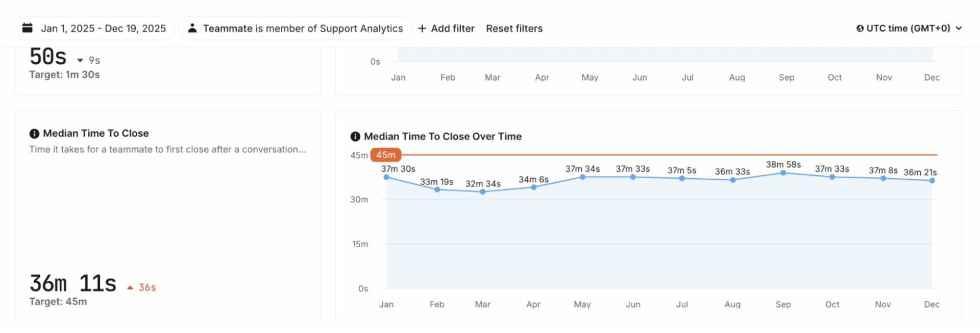This screenshot has width=980, height=333.
Task: Click the orange 36s change indicator
Action: tap(148, 287)
